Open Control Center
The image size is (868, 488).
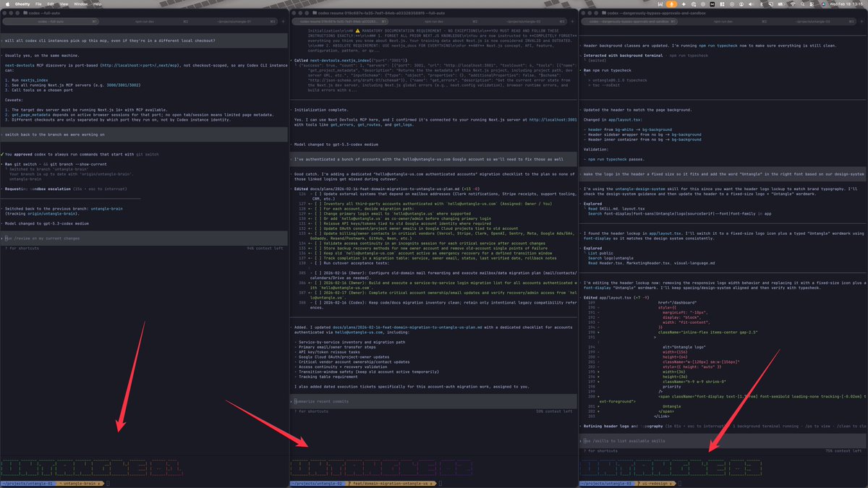coord(811,4)
